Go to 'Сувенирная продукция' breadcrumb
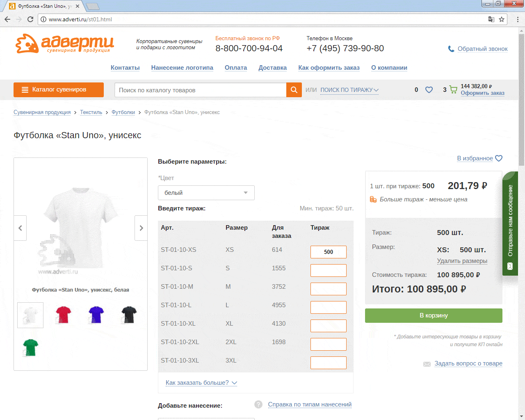Screen dimensions: 525x420 42,112
